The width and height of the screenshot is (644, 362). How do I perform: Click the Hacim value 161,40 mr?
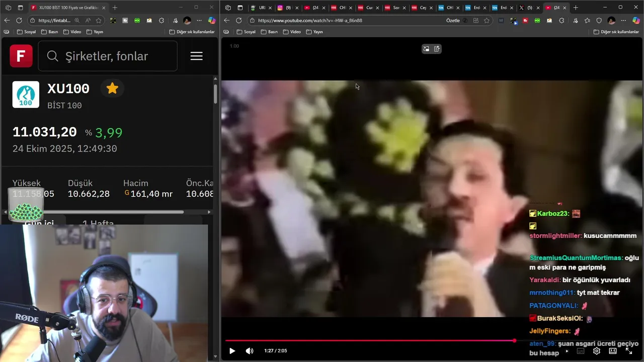point(151,194)
